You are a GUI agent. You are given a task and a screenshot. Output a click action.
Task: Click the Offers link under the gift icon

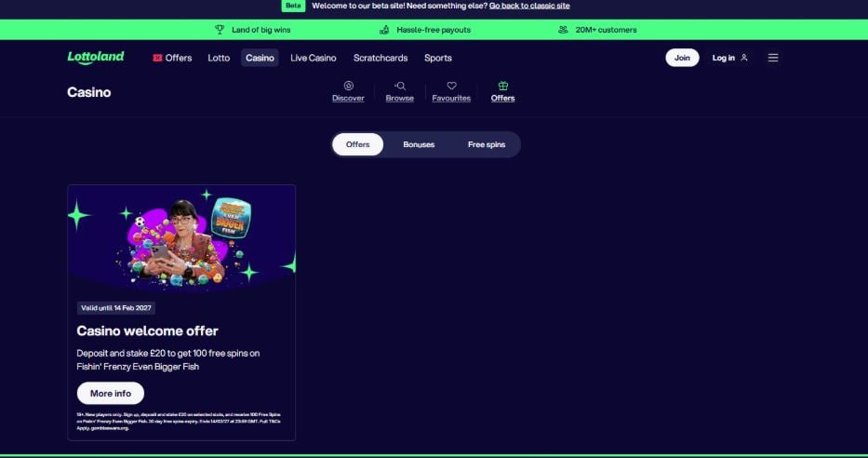tap(502, 98)
